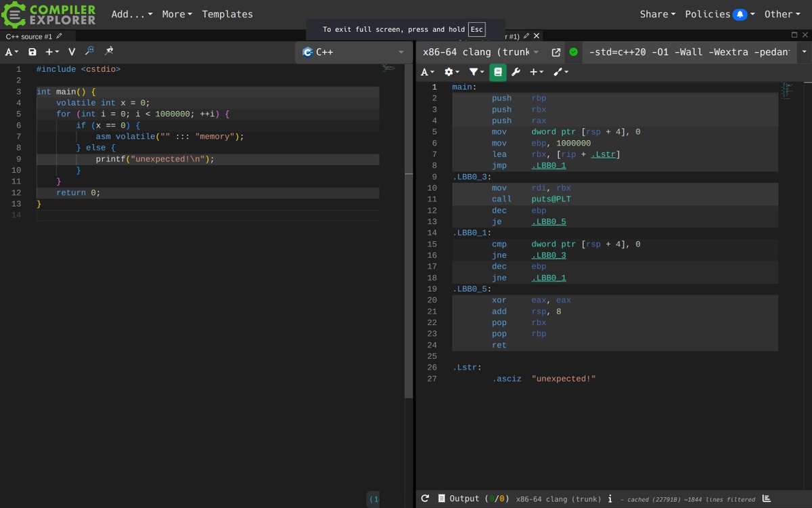Click the source editor vertical scrollbar

click(409, 230)
